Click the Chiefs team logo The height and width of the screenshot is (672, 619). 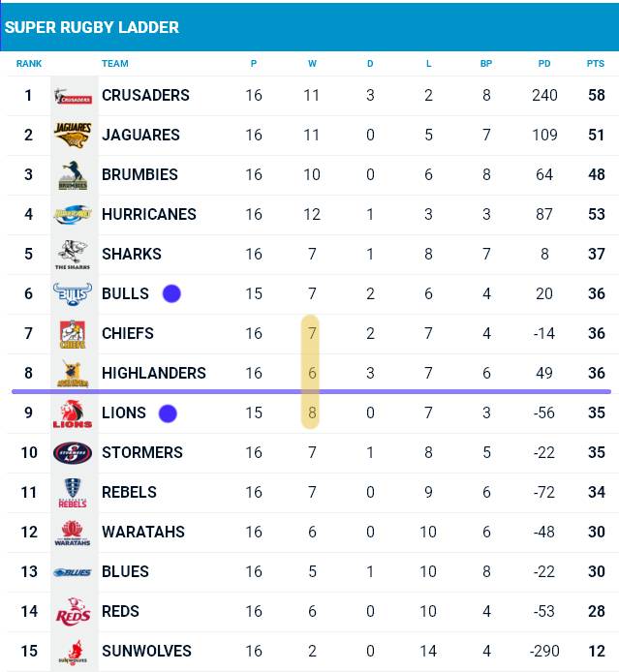coord(73,334)
